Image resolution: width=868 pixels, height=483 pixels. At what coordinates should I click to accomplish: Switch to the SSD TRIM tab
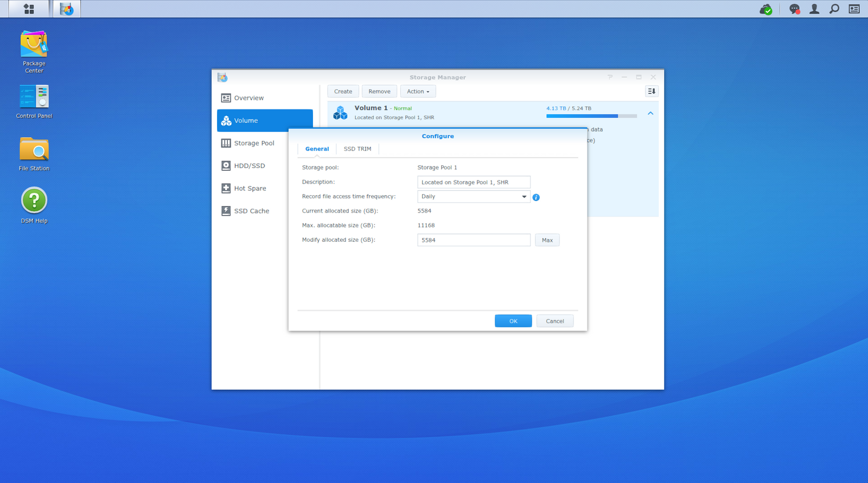coord(358,149)
